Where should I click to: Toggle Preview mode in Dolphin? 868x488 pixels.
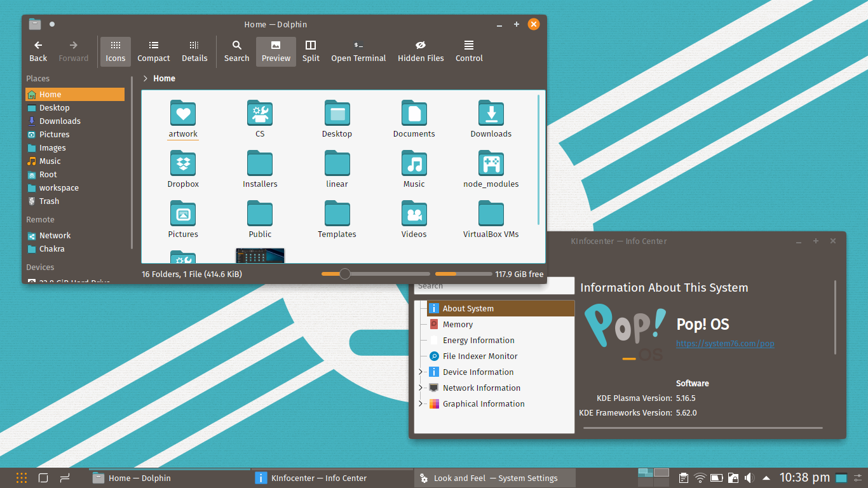[276, 51]
